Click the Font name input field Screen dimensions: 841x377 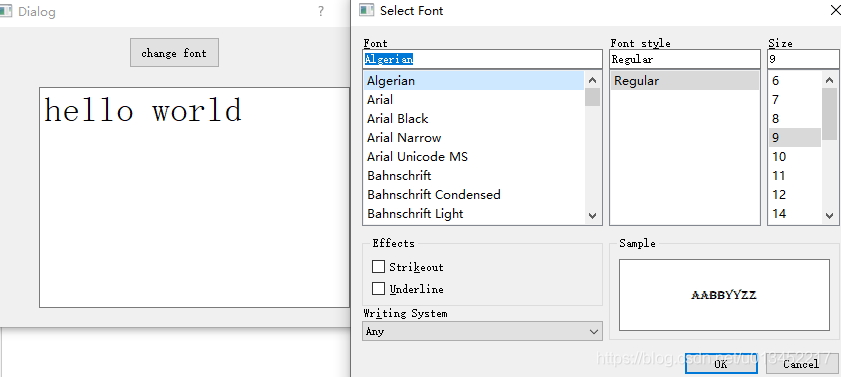(x=482, y=59)
